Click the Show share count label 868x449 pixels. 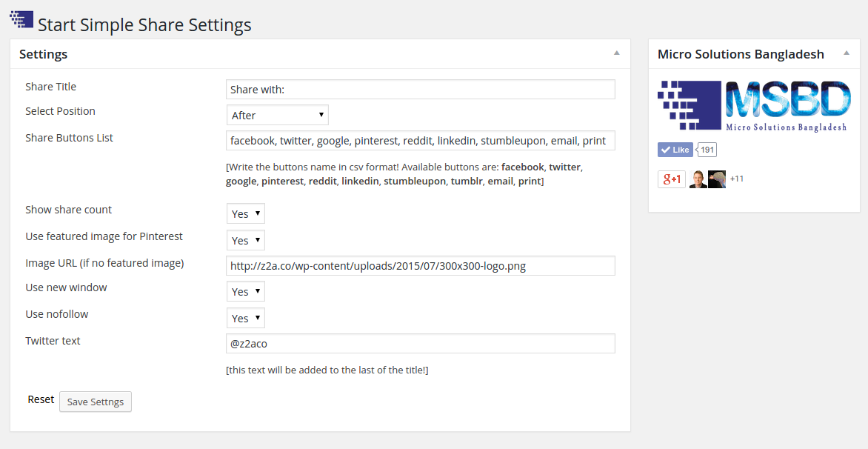click(69, 209)
